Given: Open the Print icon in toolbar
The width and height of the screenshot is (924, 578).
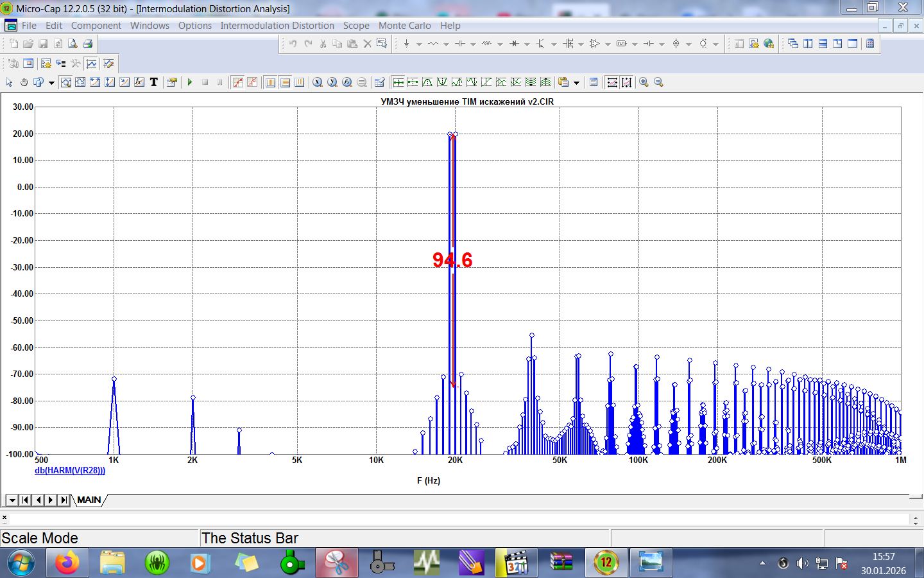Looking at the screenshot, I should coord(88,44).
